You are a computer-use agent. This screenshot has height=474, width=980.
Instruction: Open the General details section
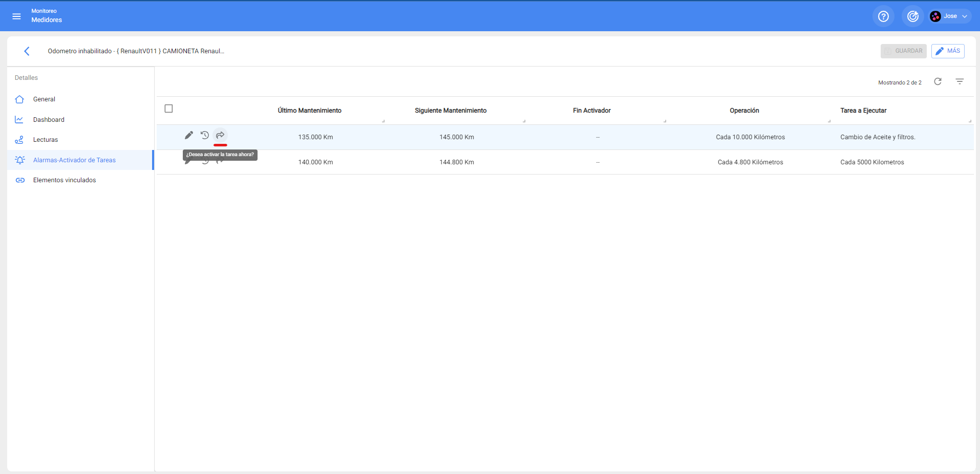click(x=44, y=99)
